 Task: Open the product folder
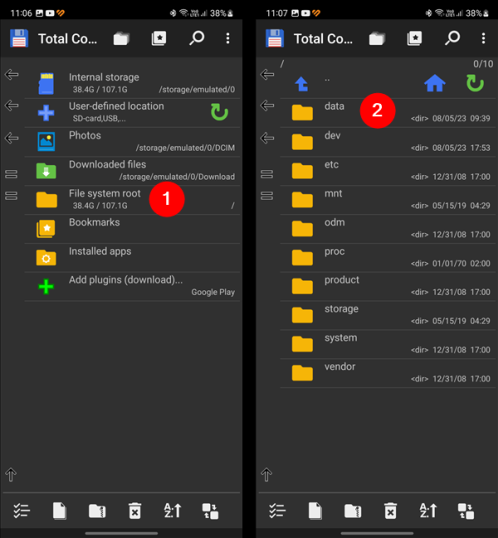388,286
